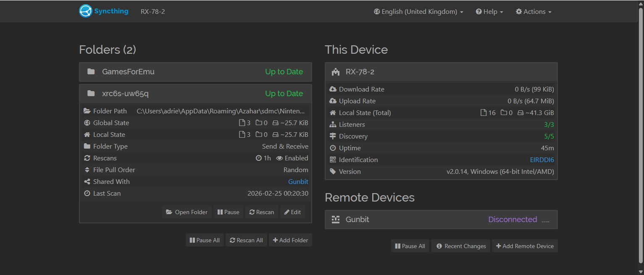Click the Syncthing logo icon
The width and height of the screenshot is (644, 275).
[x=85, y=11]
